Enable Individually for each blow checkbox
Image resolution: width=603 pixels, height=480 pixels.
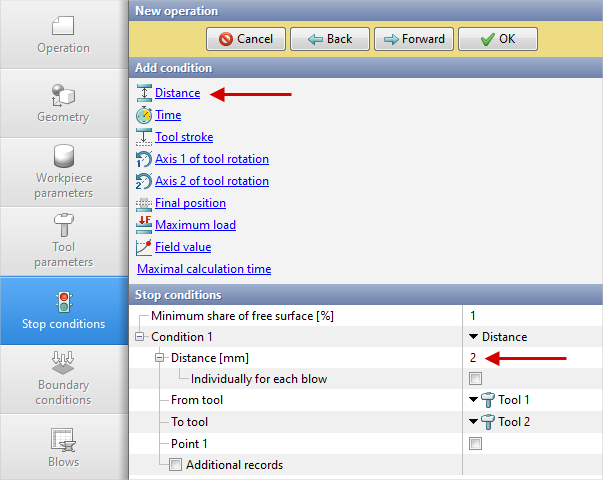click(476, 379)
